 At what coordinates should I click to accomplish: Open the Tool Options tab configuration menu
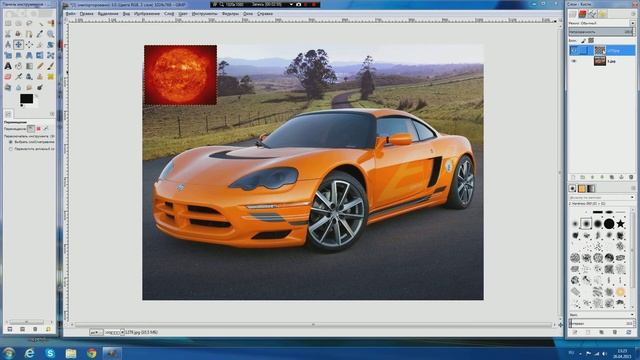coord(52,114)
